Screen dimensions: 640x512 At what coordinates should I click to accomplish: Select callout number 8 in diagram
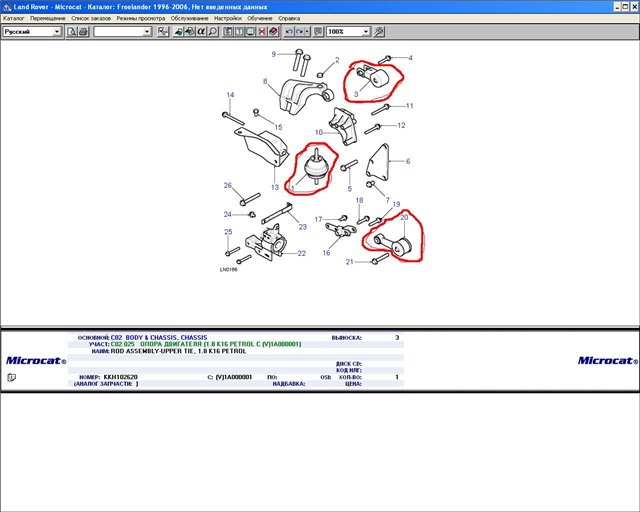coord(265,81)
